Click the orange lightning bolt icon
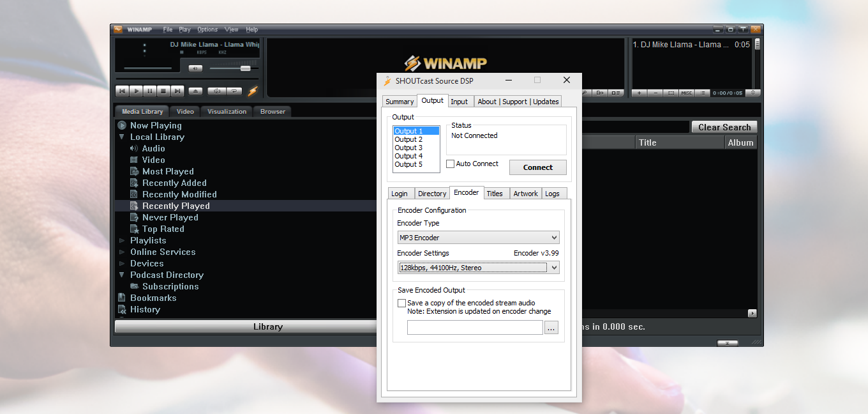Screen dimensions: 868x414 point(253,91)
